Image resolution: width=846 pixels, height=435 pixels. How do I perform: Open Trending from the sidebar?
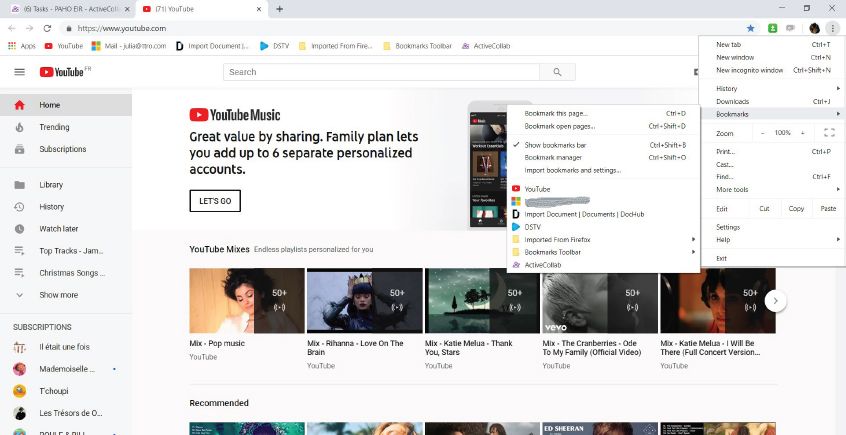[x=54, y=127]
